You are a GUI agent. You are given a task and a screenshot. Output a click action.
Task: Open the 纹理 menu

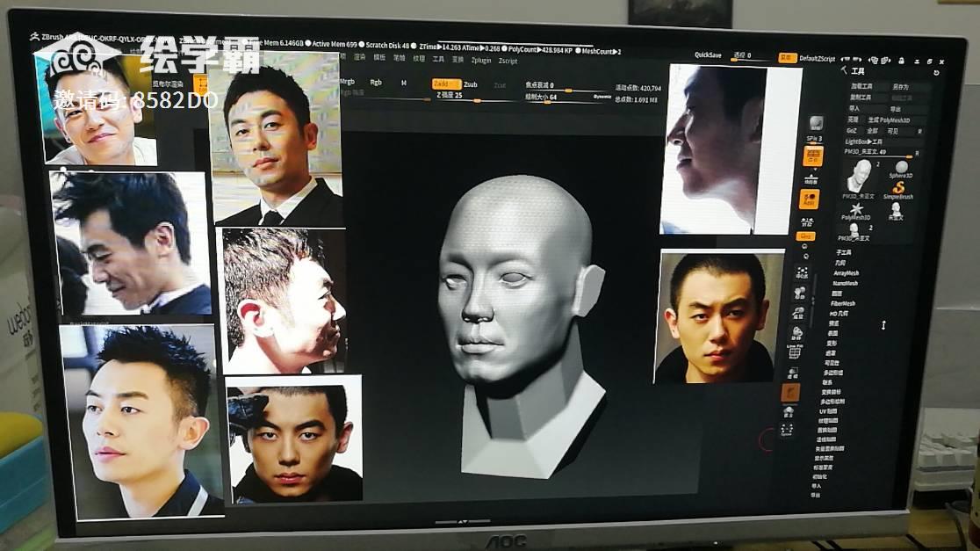(x=419, y=58)
